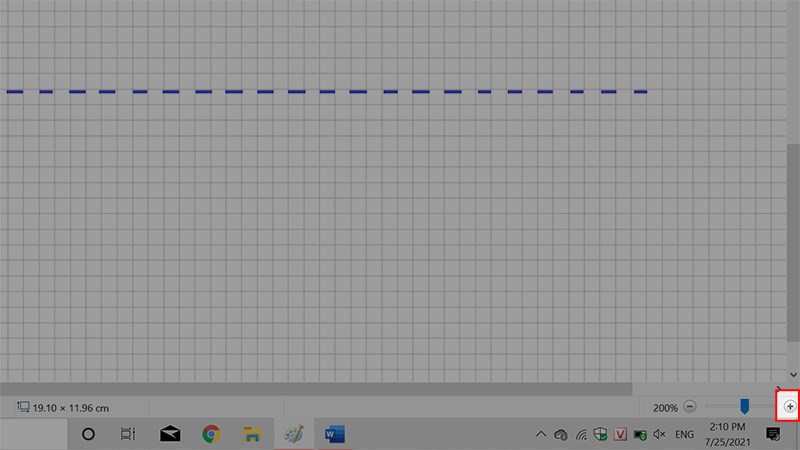Click the 19.10 × 11.96 cm canvas size

tap(71, 408)
